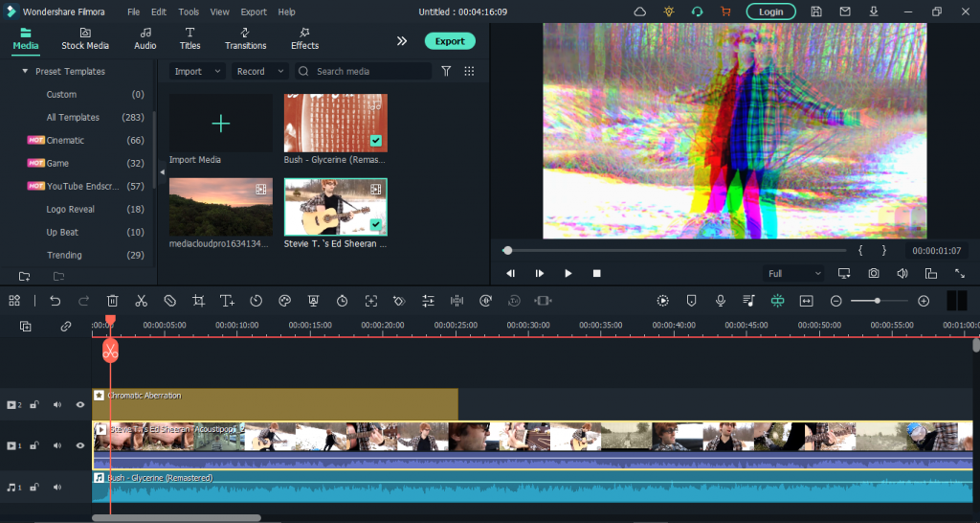Open the Record dropdown
The image size is (980, 523).
click(260, 71)
